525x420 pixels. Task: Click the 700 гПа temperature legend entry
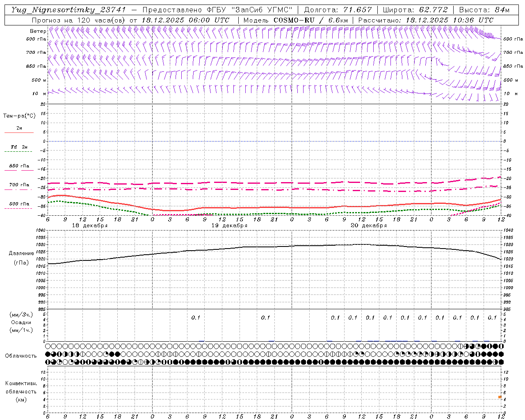pyautogui.click(x=19, y=185)
